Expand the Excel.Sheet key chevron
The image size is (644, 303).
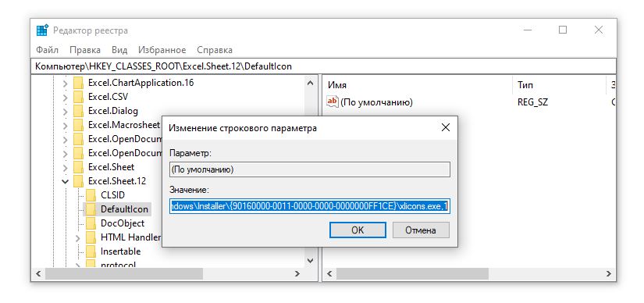(x=65, y=167)
